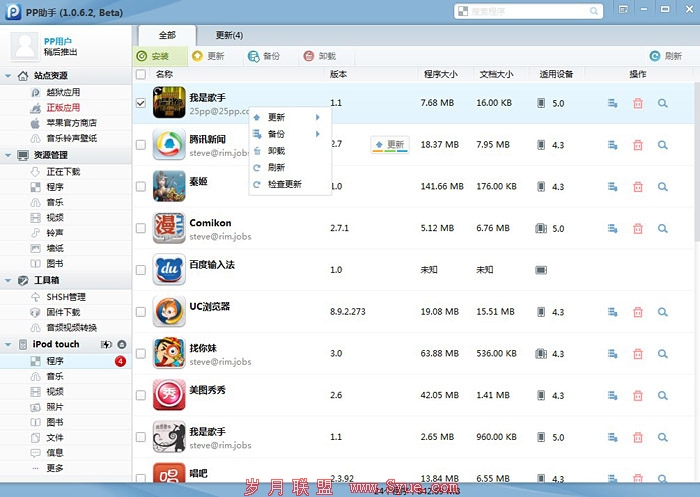Choose 刷新 in the context menu

pos(290,167)
